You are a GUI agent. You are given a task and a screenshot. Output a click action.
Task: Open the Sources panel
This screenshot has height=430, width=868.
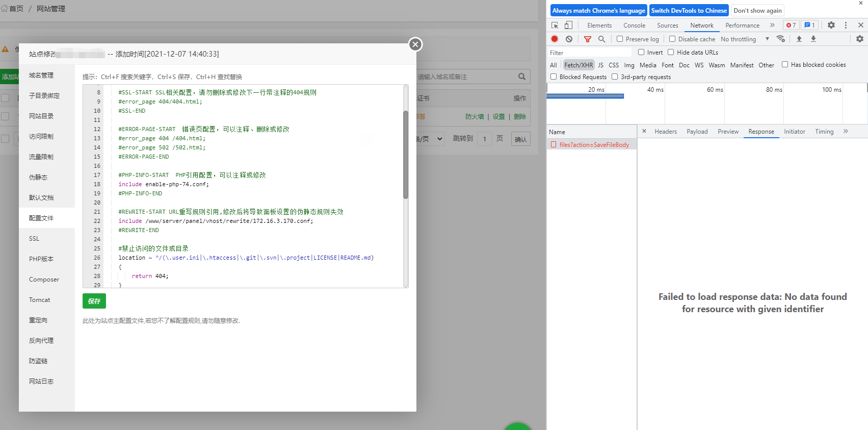(668, 25)
